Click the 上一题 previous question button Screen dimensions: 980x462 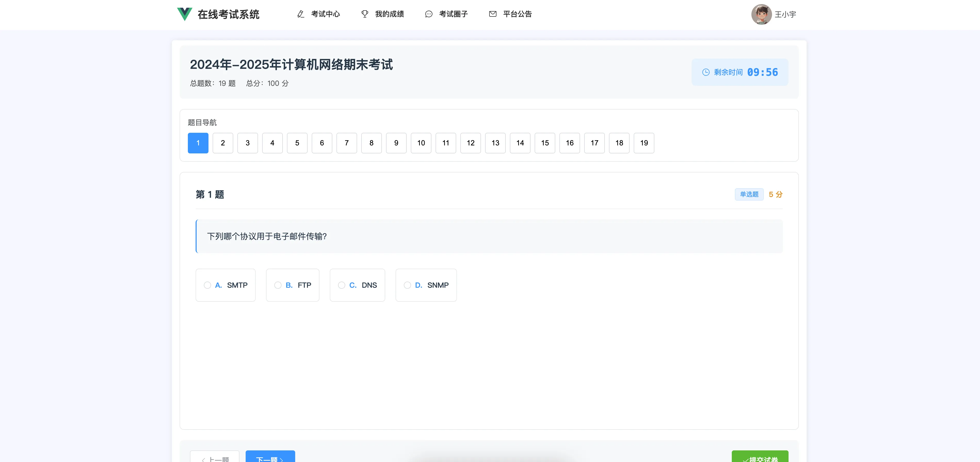click(215, 458)
